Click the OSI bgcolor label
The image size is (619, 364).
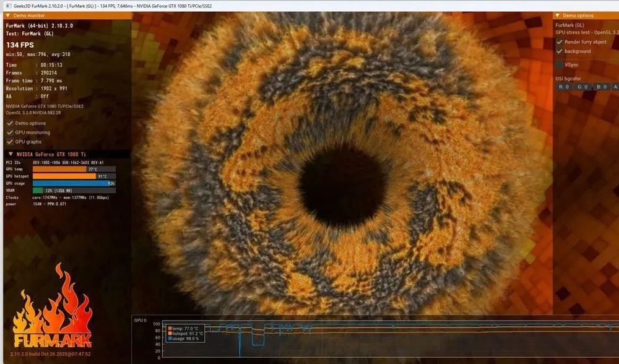coord(568,79)
